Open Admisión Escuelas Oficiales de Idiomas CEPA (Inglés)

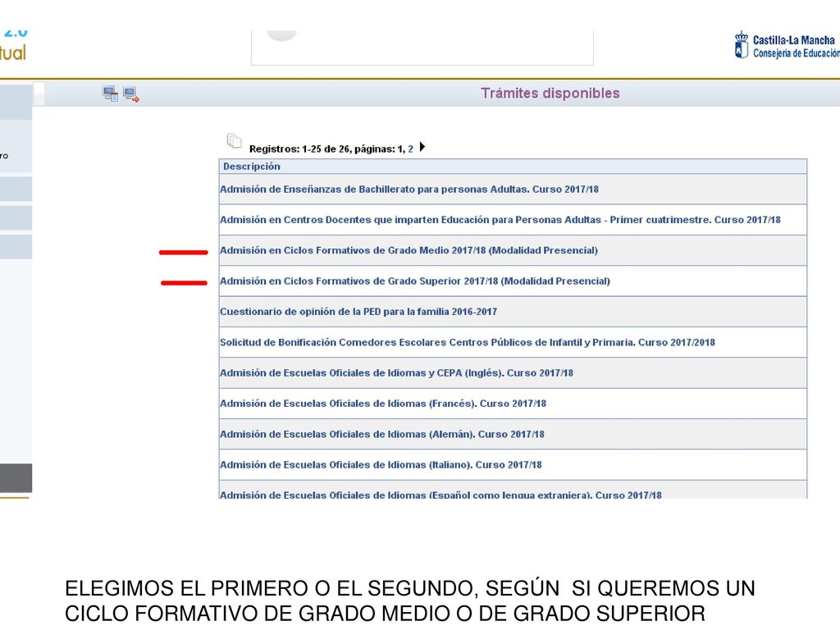(x=396, y=372)
